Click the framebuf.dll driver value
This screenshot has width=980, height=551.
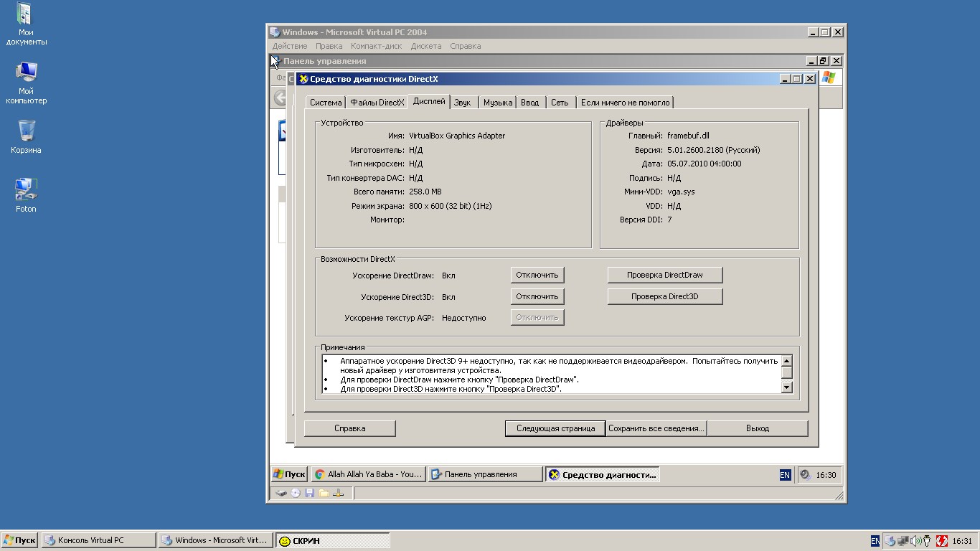click(x=688, y=136)
